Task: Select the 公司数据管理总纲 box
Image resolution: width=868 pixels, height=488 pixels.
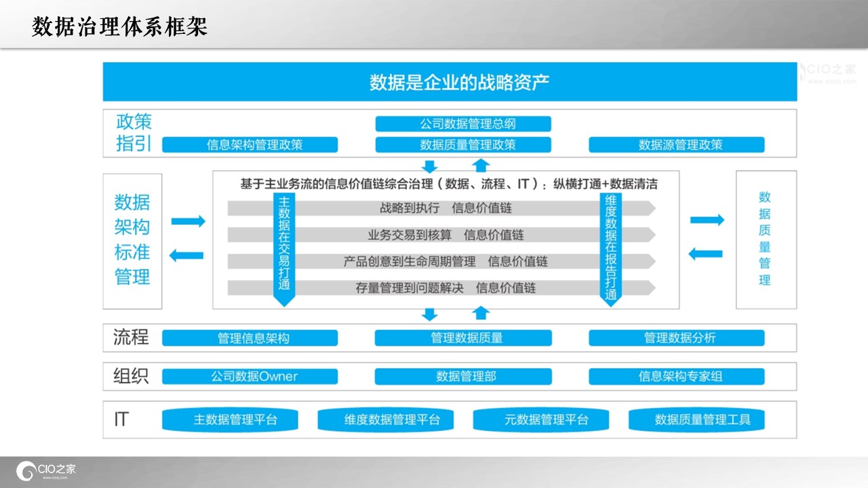Action: (x=463, y=124)
